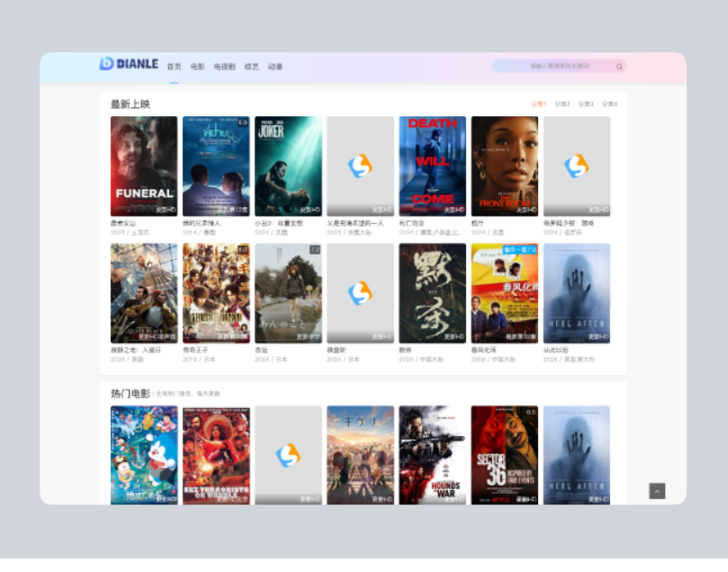
Task: Focus the keyword search input field
Action: 560,67
